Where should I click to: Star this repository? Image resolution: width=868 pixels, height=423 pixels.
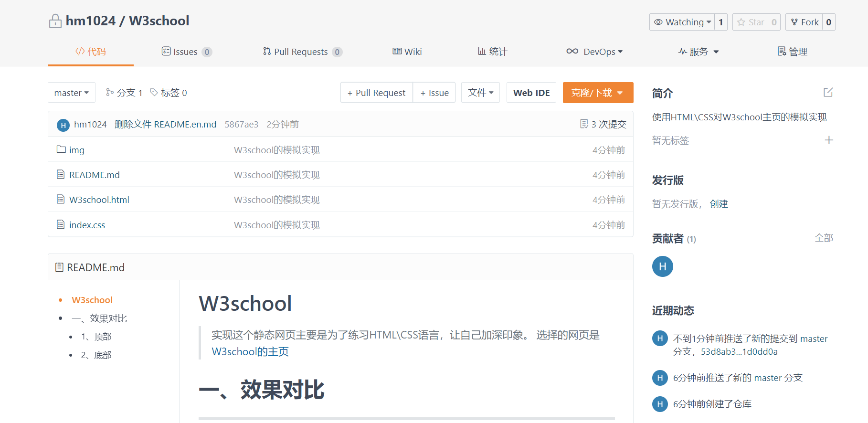[x=750, y=22]
